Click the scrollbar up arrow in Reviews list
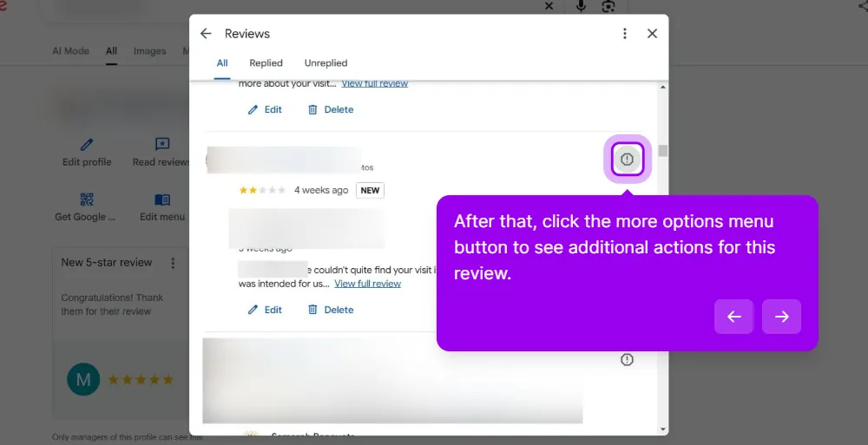The height and width of the screenshot is (445, 868). point(662,88)
